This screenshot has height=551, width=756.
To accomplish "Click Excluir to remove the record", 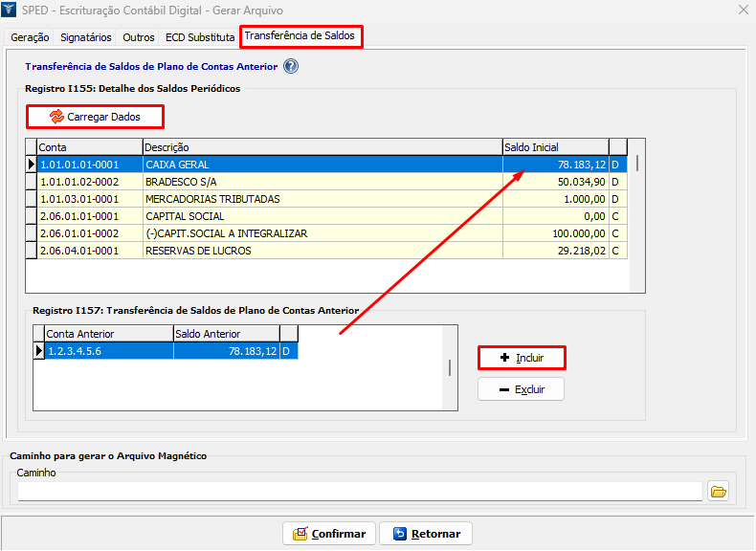I will pos(522,389).
